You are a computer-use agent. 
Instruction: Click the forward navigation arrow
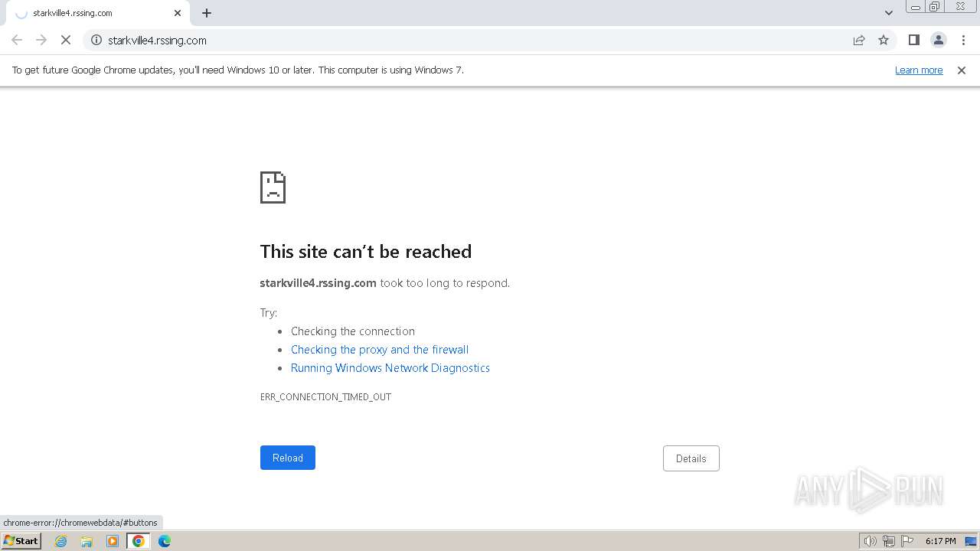[41, 40]
